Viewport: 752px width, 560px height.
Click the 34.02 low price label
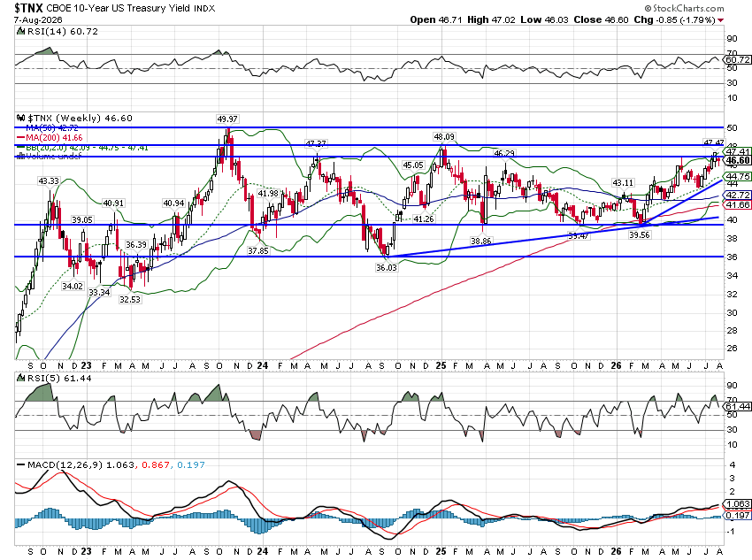click(73, 287)
